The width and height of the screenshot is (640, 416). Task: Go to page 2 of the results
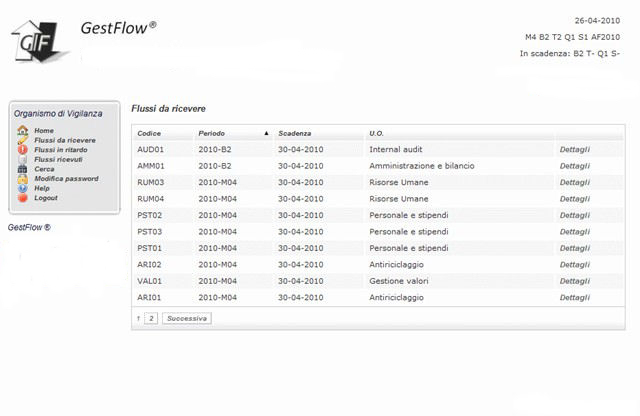click(x=151, y=317)
